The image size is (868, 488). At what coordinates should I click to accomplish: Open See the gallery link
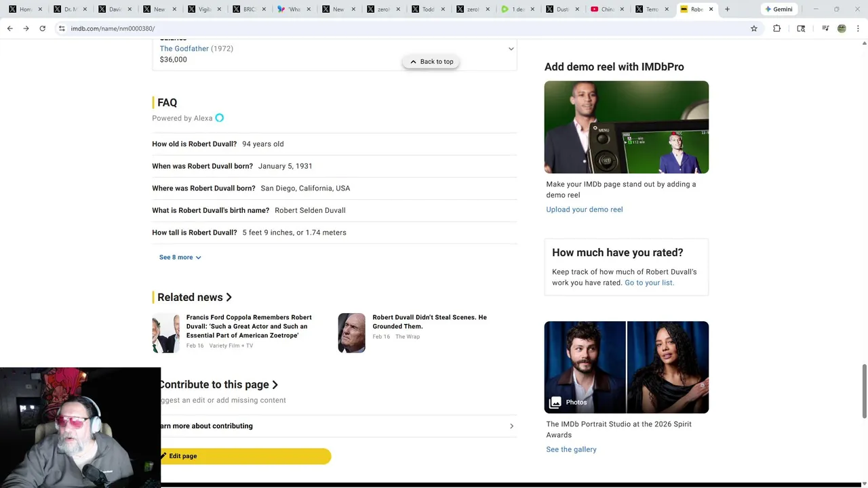[x=571, y=449]
